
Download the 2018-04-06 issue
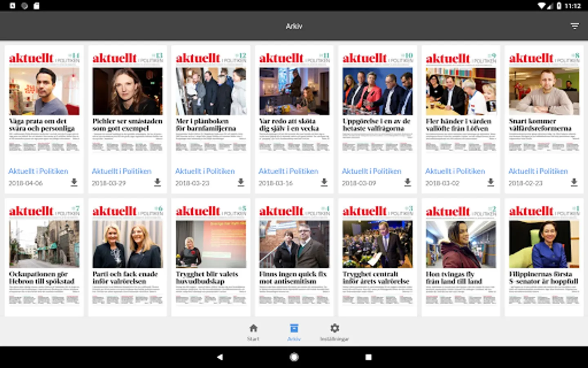[x=74, y=182]
